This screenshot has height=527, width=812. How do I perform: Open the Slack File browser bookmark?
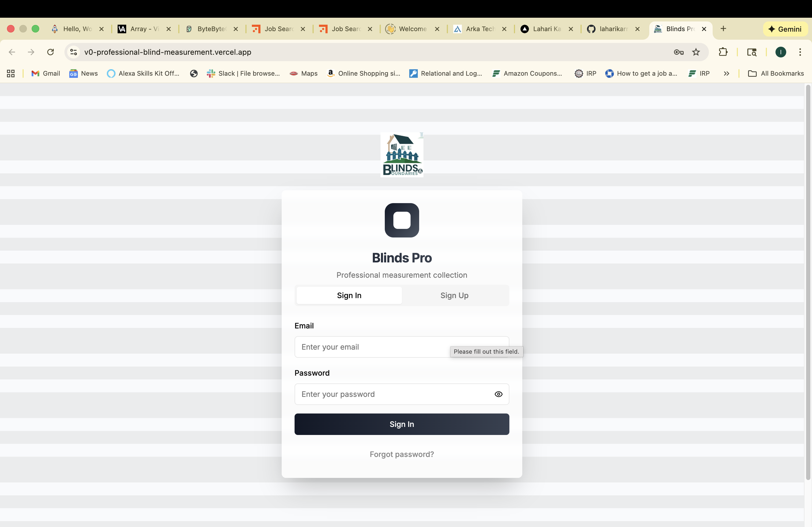coord(243,74)
